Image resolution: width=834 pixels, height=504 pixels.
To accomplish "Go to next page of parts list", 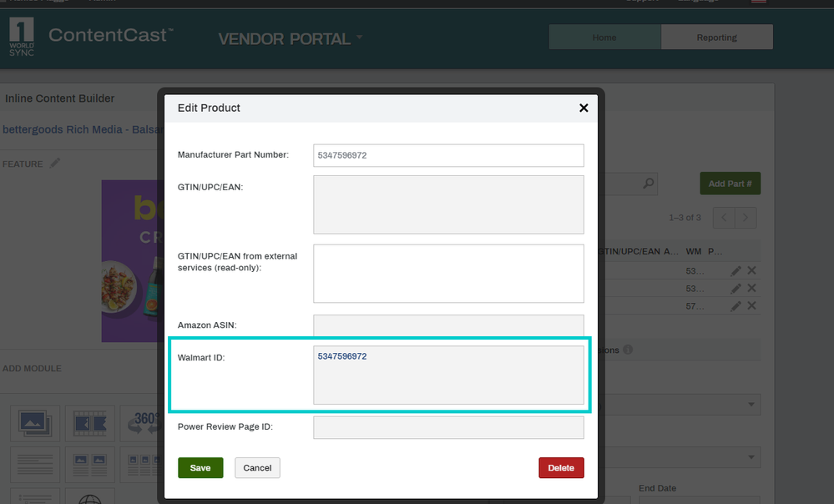I will click(746, 218).
